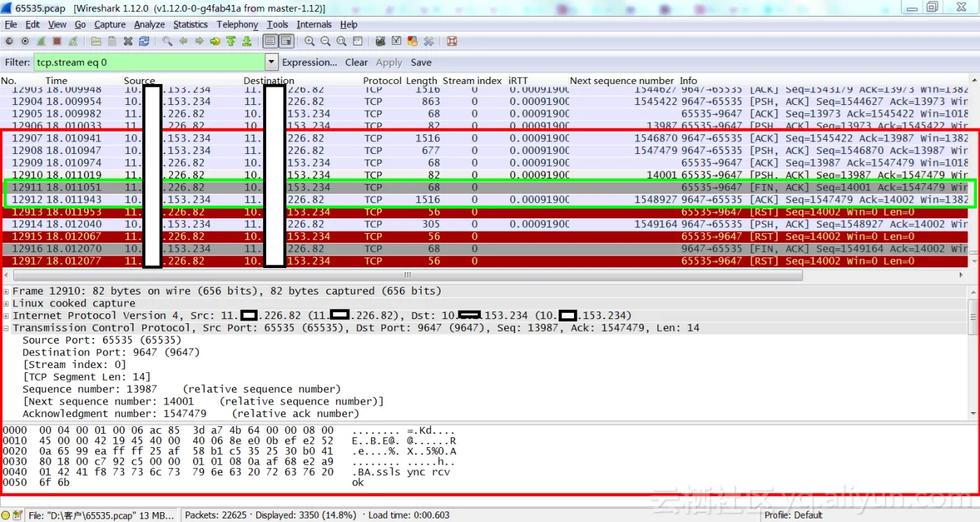This screenshot has width=980, height=522.
Task: Open the interfaces list toolbar icon
Action: point(9,41)
